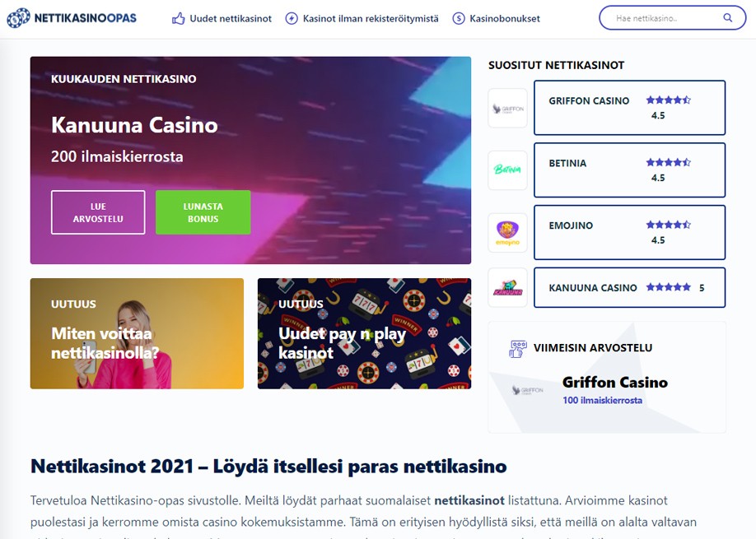This screenshot has height=539, width=756.
Task: Open the Emojino logo thumbnail
Action: [507, 233]
